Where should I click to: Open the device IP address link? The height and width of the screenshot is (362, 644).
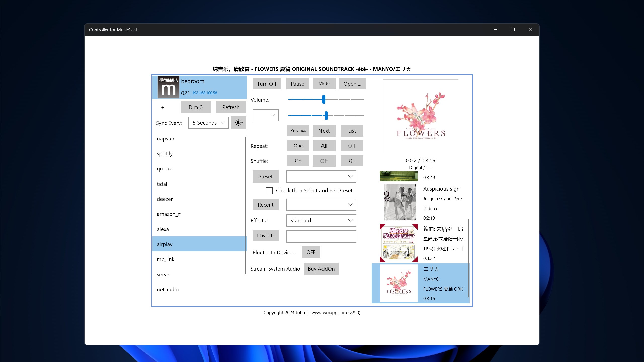[x=205, y=93]
